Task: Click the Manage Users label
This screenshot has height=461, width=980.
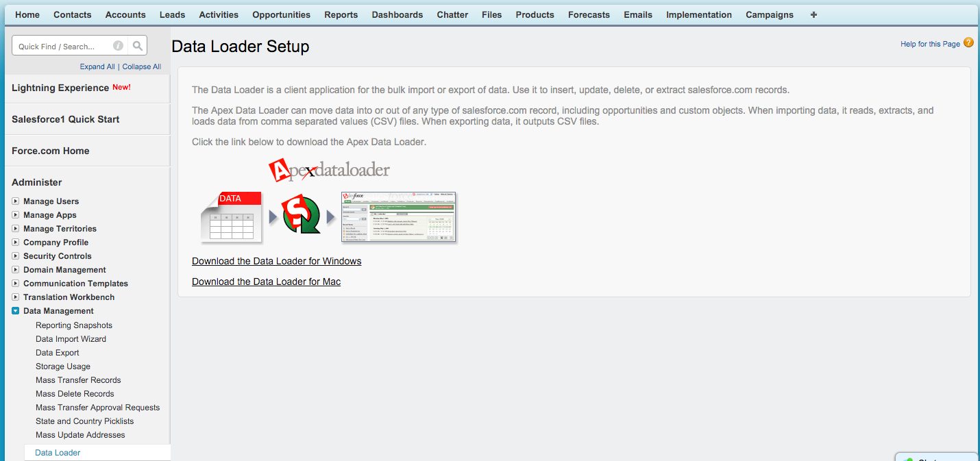Action: pyautogui.click(x=51, y=201)
